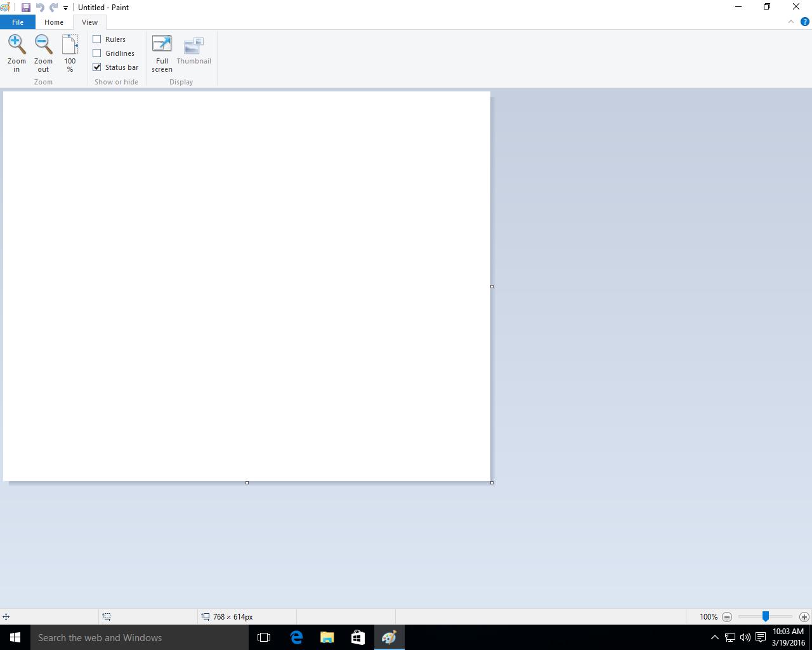Click the canvas bottom-right corner handle

coord(492,482)
